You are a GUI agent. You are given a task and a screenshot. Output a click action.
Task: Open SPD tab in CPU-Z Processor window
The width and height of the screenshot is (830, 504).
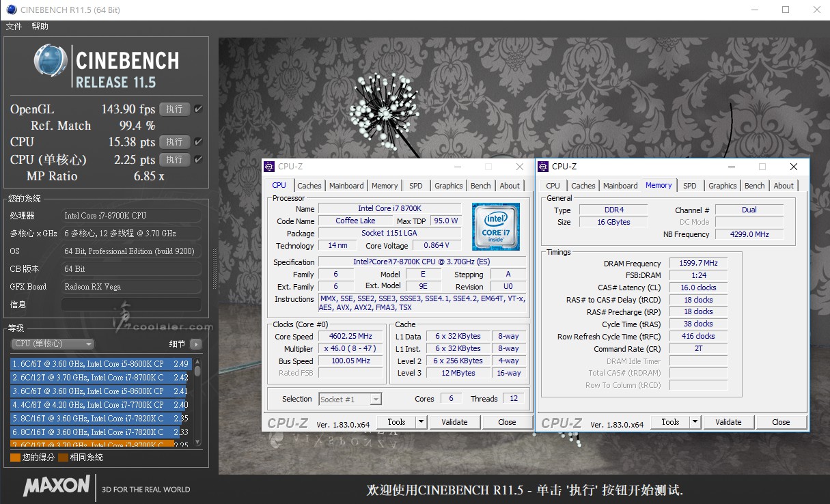(x=416, y=186)
